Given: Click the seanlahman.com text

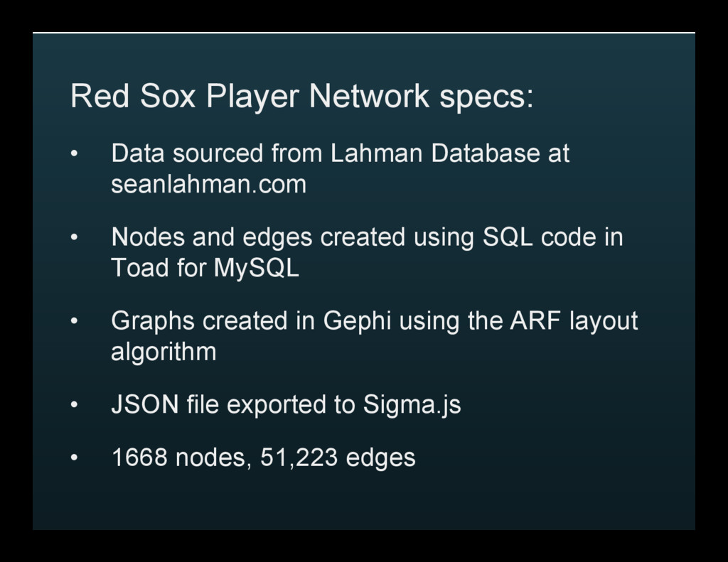Looking at the screenshot, I should [x=208, y=185].
